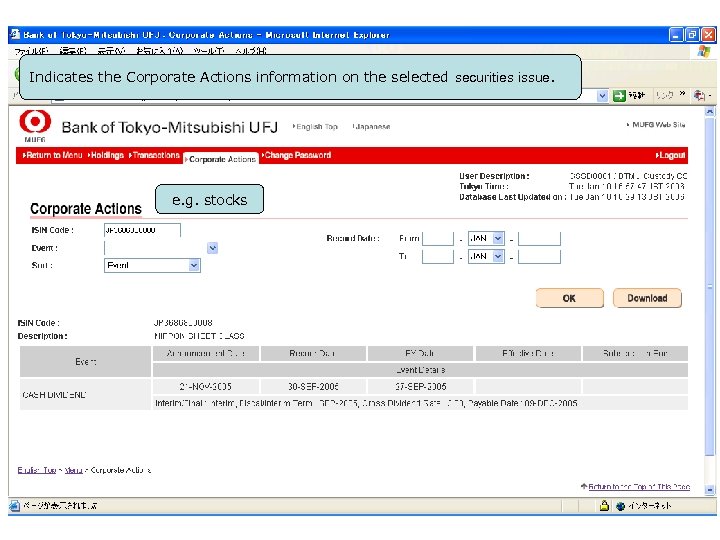Click the NIPPON SHEET GLASS description text

(x=199, y=336)
